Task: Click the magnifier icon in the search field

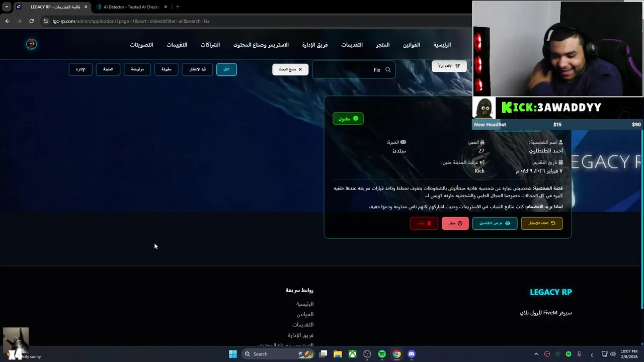Action: coord(388,70)
